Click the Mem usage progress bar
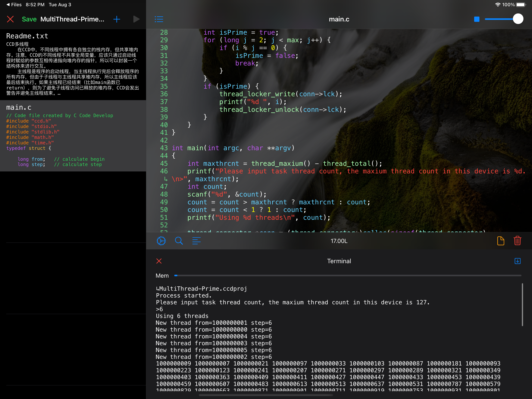532x399 pixels. pos(348,275)
